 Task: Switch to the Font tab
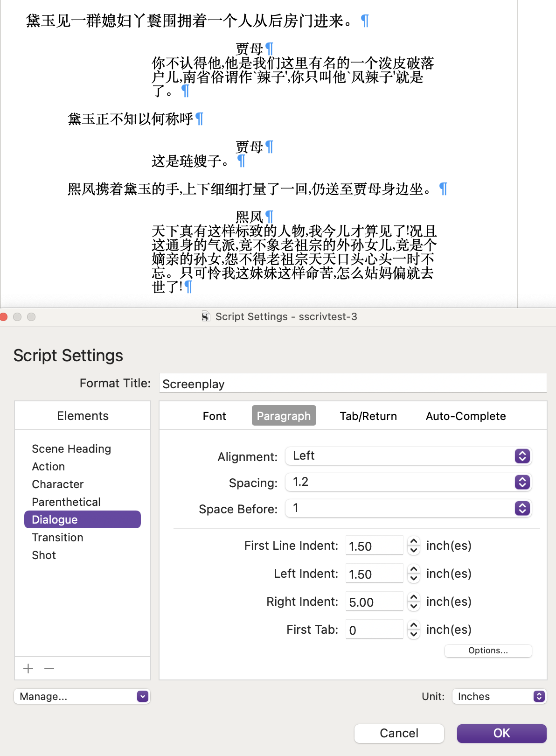(x=214, y=416)
